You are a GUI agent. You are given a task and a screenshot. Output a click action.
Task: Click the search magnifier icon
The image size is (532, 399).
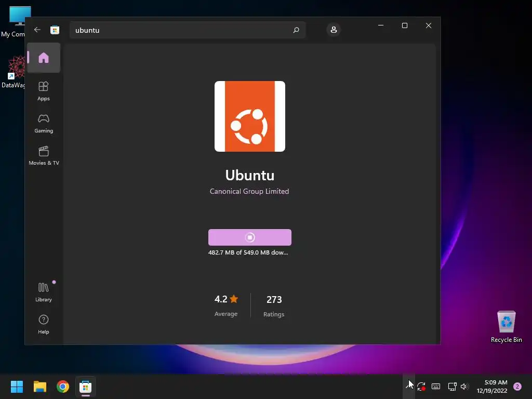[x=296, y=30]
